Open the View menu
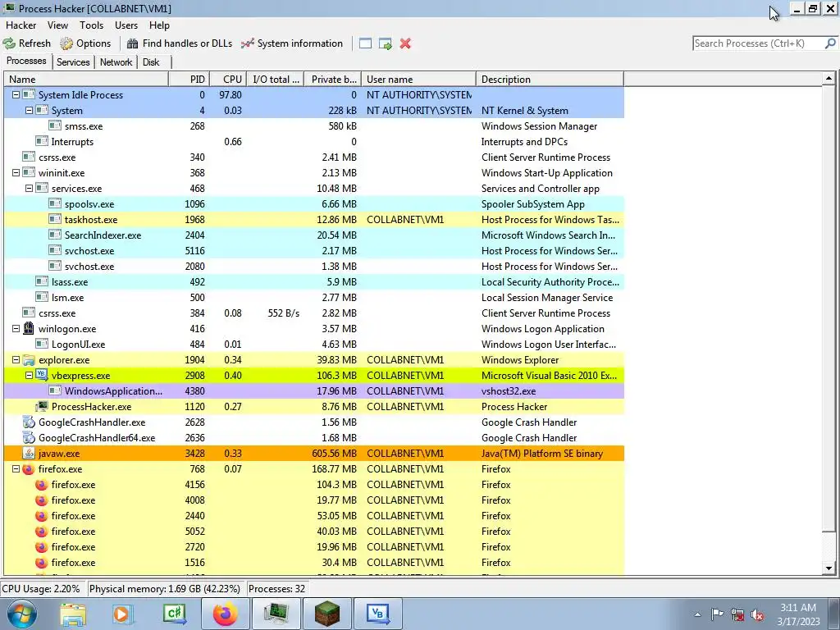The image size is (840, 630). point(57,25)
